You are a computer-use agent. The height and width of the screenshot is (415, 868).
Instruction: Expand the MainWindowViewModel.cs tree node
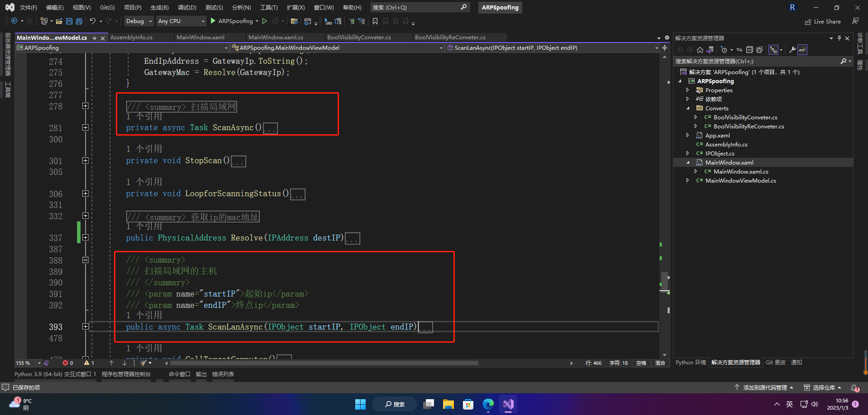(x=688, y=180)
